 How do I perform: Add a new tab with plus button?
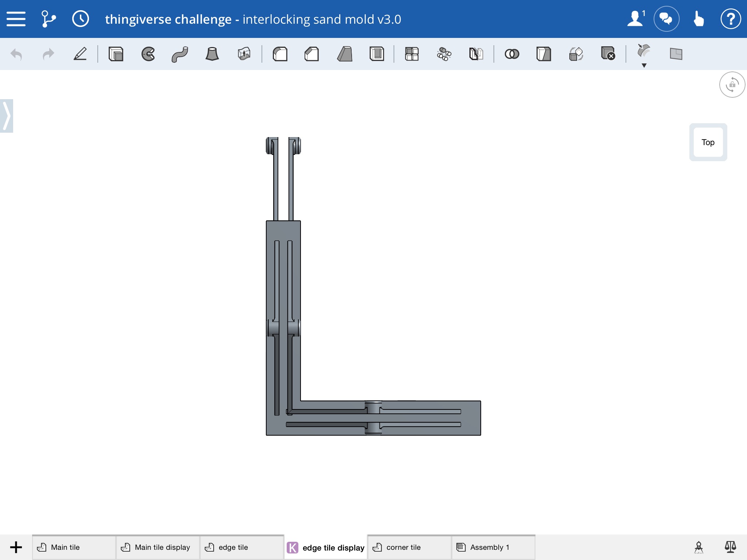click(16, 547)
